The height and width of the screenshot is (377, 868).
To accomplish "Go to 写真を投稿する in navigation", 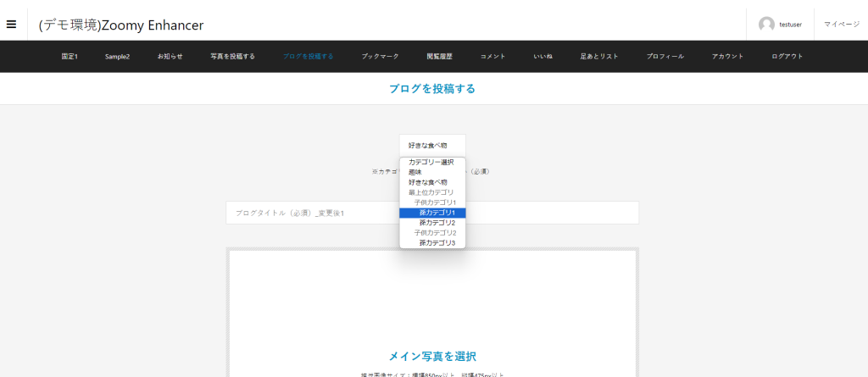I will click(x=232, y=57).
